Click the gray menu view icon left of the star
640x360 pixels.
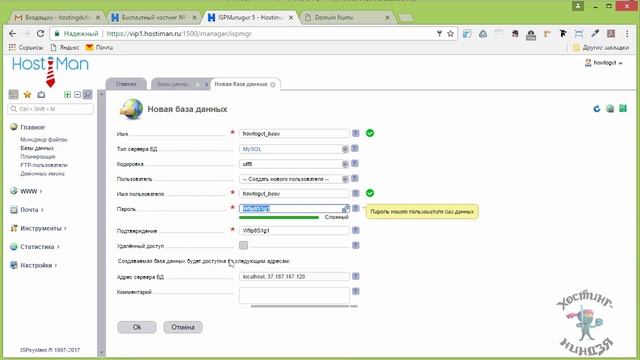pyautogui.click(x=13, y=95)
